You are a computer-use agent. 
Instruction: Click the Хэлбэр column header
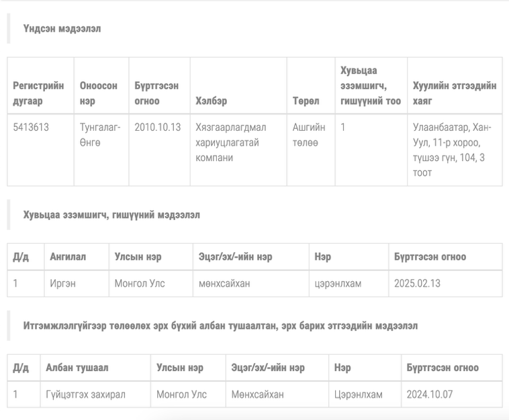pyautogui.click(x=211, y=101)
